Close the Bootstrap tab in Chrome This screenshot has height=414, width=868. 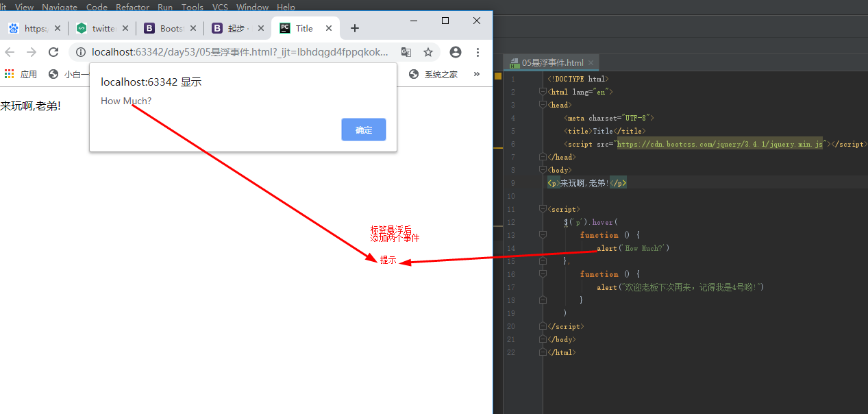(x=193, y=28)
